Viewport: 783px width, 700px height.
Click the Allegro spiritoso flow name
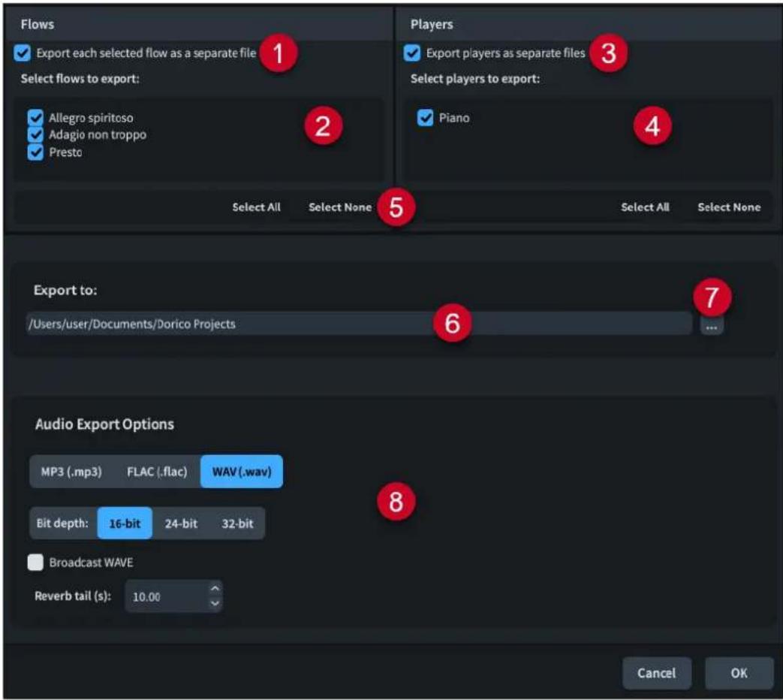[x=91, y=118]
